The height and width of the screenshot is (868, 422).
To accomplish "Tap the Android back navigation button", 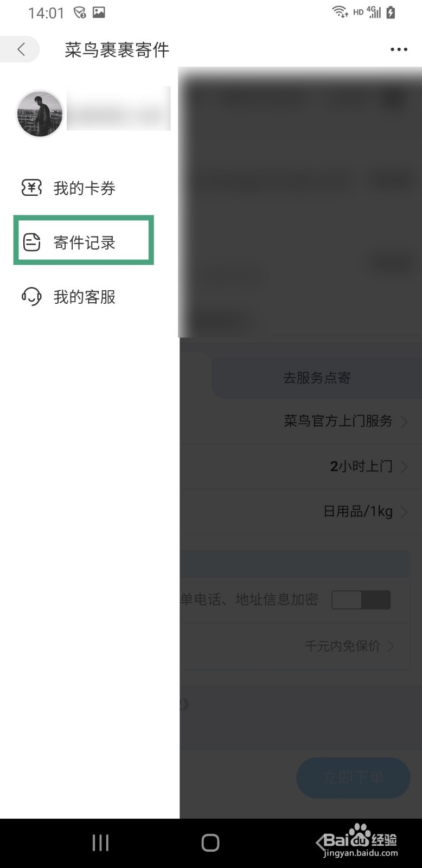I will coord(321,843).
